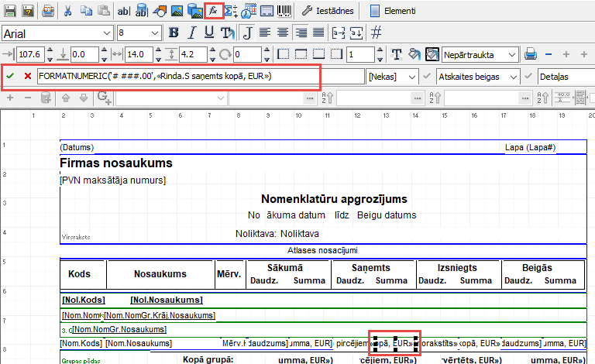This screenshot has width=595, height=364.
Task: Cancel the expression with red X
Action: click(28, 77)
